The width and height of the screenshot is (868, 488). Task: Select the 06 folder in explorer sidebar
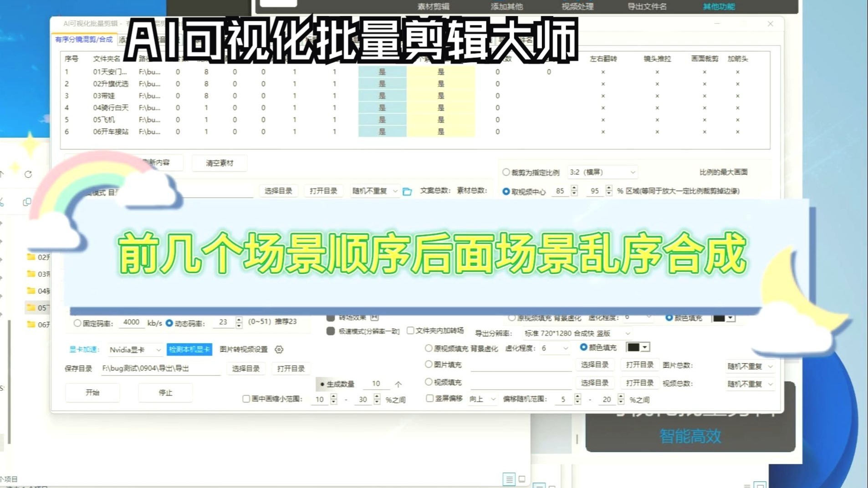click(38, 325)
